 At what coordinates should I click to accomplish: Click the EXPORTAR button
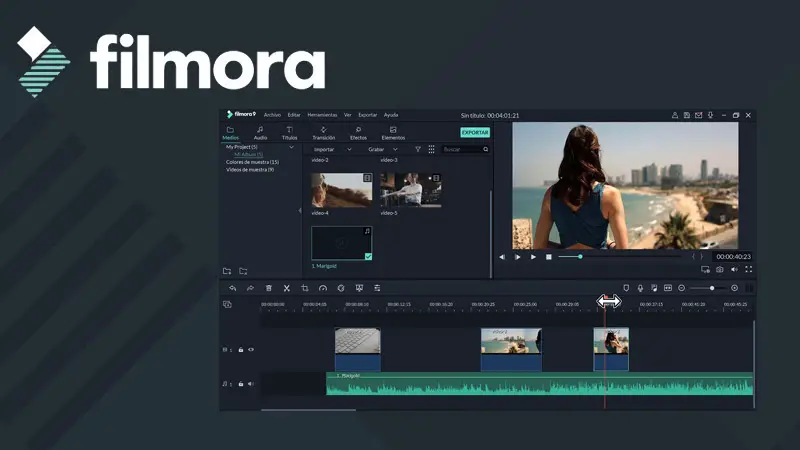click(475, 132)
